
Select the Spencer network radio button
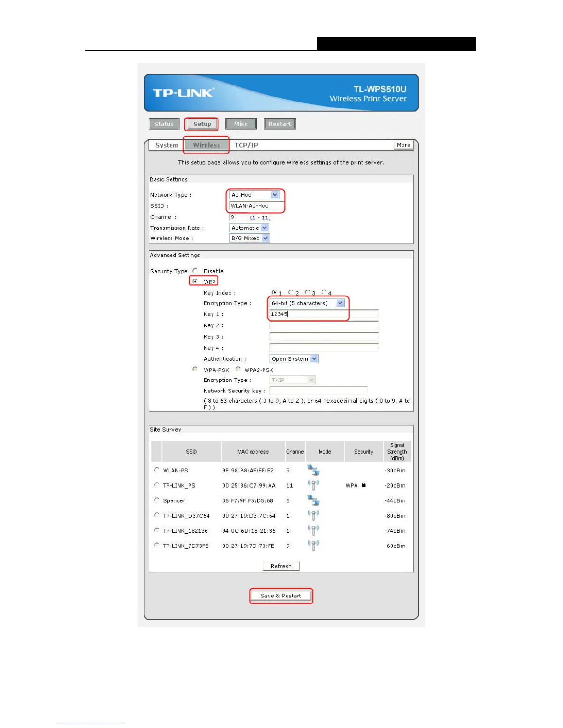point(156,500)
